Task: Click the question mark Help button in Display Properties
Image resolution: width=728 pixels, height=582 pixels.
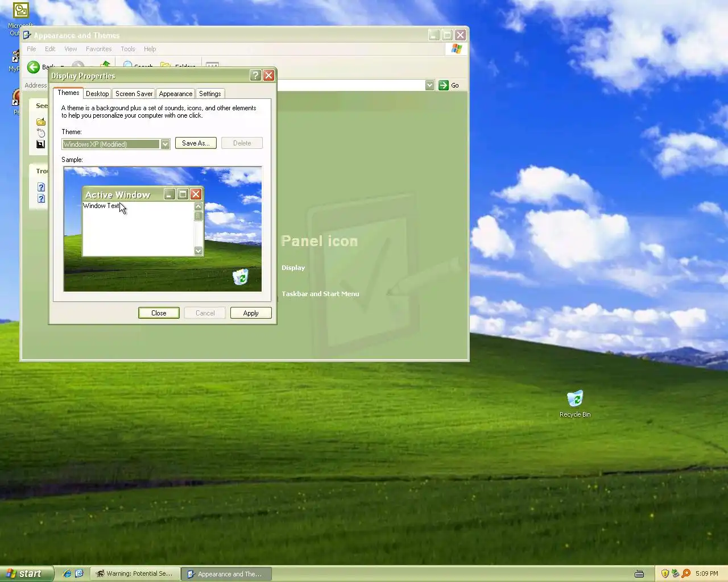Action: coord(255,76)
